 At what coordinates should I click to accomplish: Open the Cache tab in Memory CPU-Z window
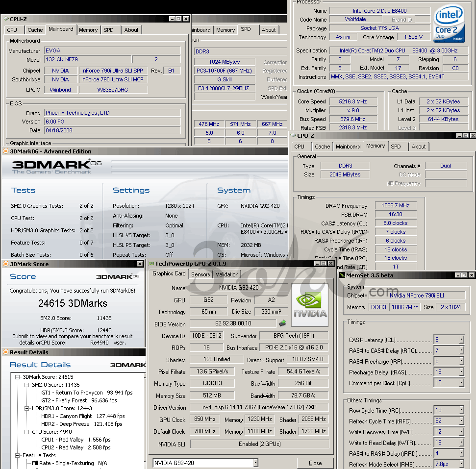pyautogui.click(x=322, y=147)
